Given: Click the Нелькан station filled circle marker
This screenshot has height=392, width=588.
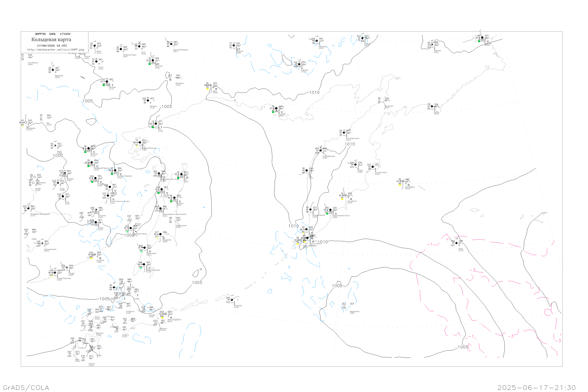Looking at the screenshot, I should pyautogui.click(x=148, y=101).
